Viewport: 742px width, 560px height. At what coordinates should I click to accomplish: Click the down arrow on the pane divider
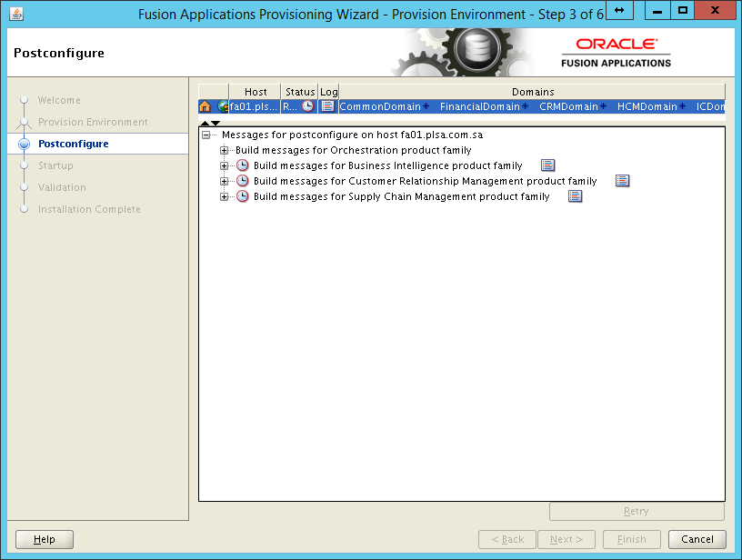point(216,123)
